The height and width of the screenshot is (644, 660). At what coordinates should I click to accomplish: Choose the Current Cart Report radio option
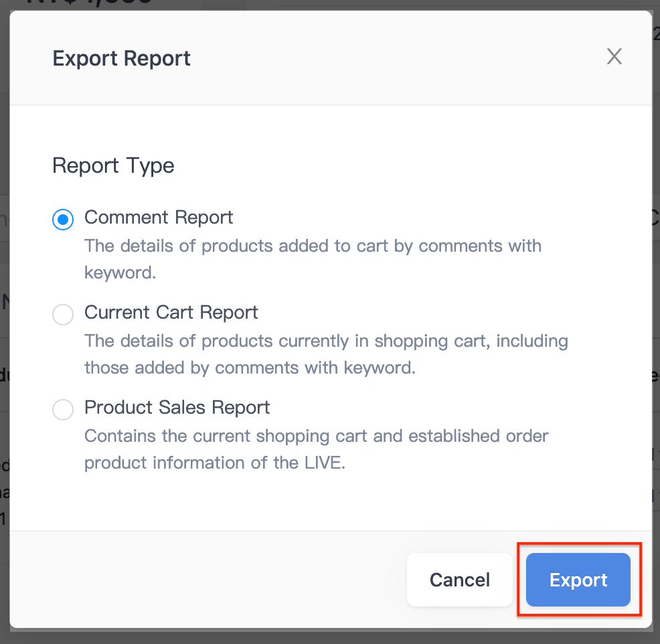tap(63, 314)
